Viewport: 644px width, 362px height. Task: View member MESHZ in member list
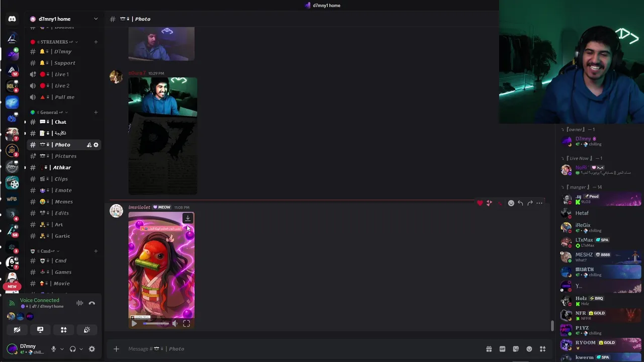coord(602,257)
